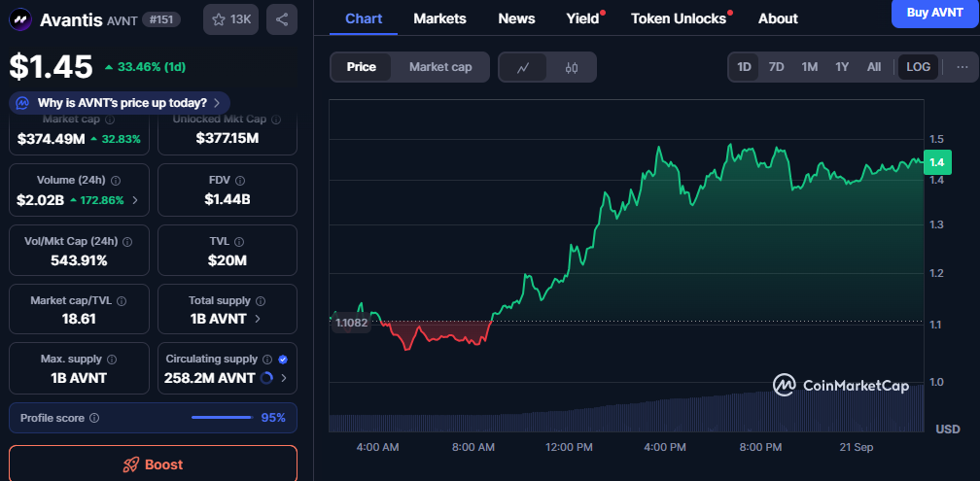This screenshot has width=980, height=481.
Task: Open the Token Unlocks tab
Action: click(678, 18)
